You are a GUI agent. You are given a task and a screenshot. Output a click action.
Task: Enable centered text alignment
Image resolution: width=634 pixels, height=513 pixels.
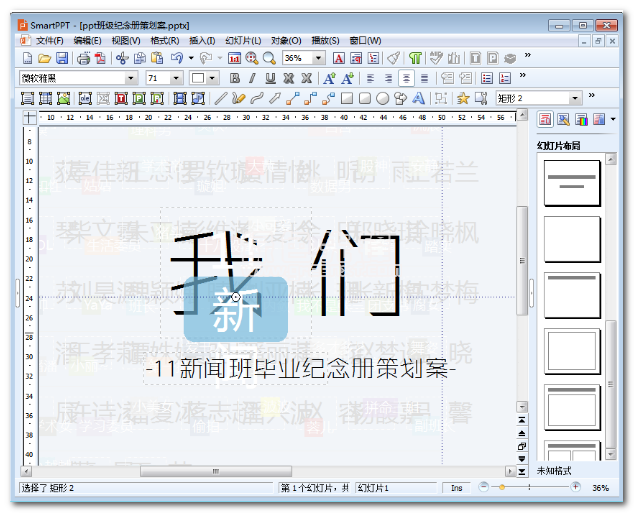pos(406,78)
